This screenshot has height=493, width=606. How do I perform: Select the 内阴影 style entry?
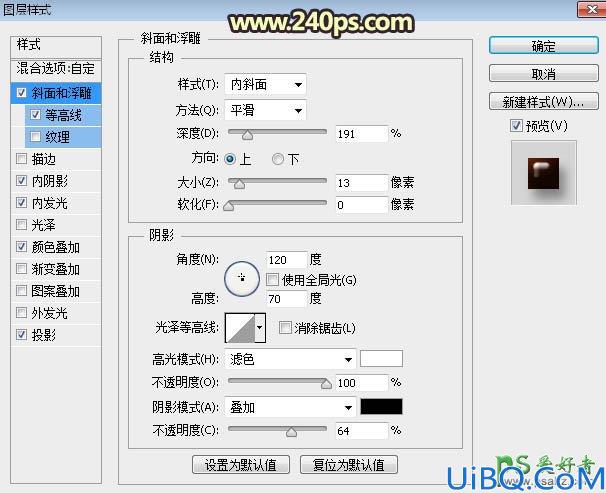pos(56,181)
